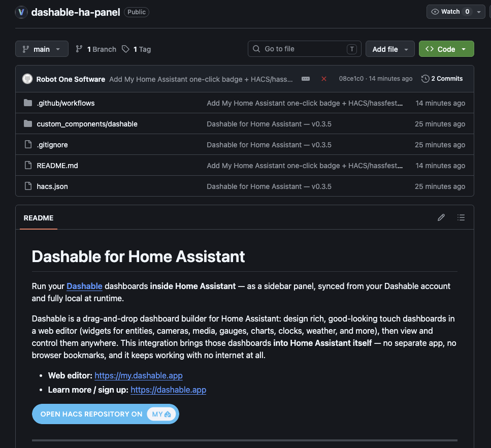
Task: Click the repository owner avatar icon
Action: point(21,12)
